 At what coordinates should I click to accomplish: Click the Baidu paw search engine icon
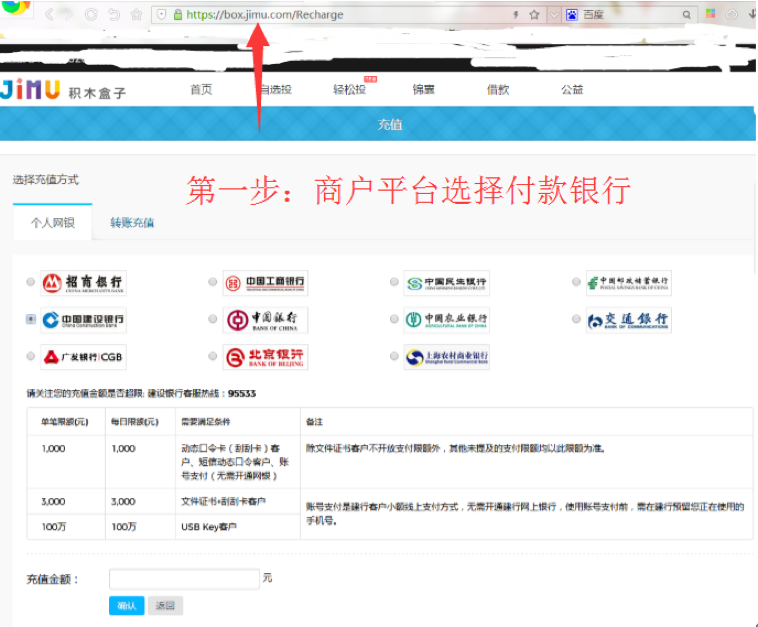[572, 15]
